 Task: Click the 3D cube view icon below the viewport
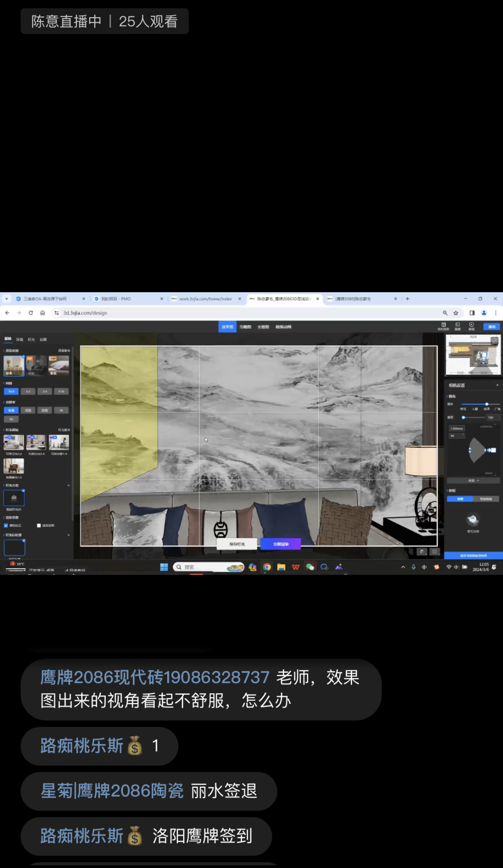(x=422, y=552)
